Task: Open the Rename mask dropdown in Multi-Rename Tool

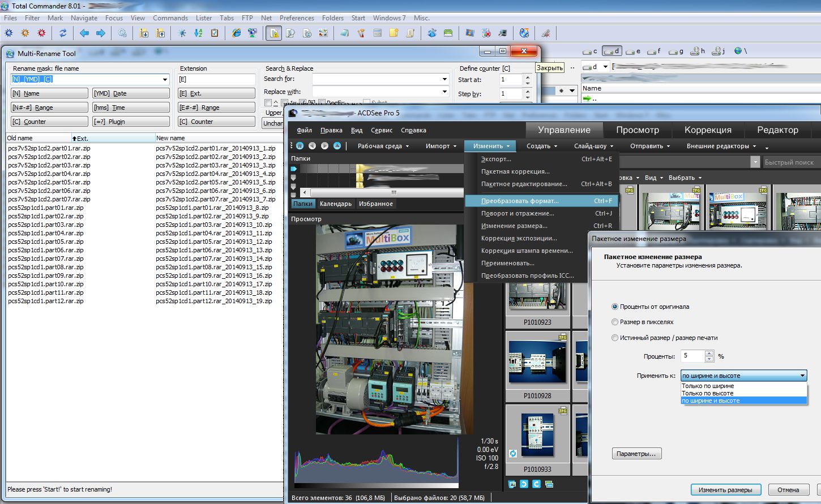Action: [x=165, y=80]
